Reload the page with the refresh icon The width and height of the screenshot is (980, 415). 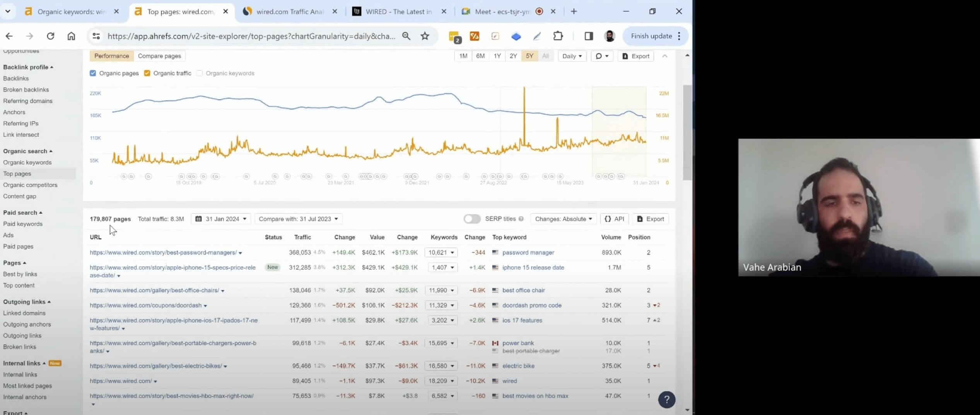(50, 36)
